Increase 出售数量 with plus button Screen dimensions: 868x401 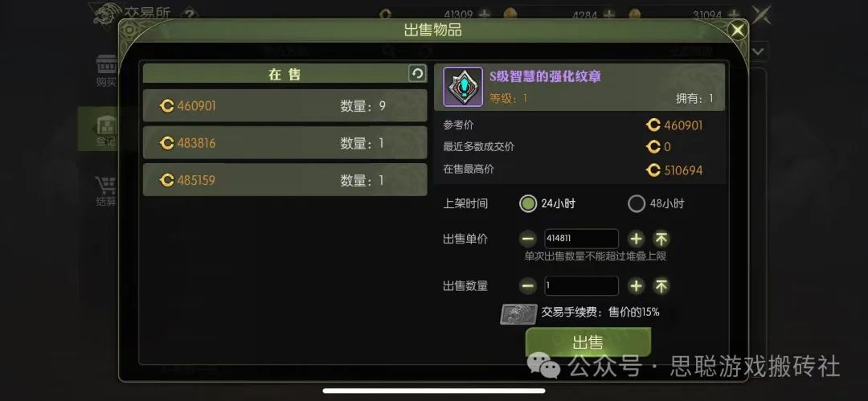click(637, 286)
